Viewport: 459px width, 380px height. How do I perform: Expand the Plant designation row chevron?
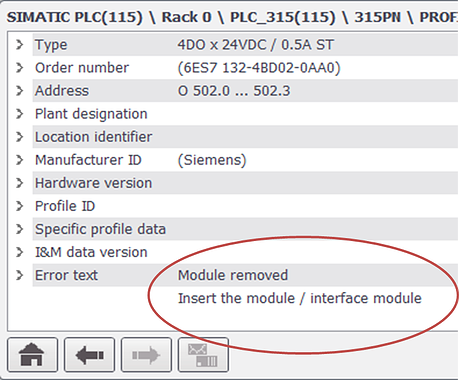[x=20, y=114]
